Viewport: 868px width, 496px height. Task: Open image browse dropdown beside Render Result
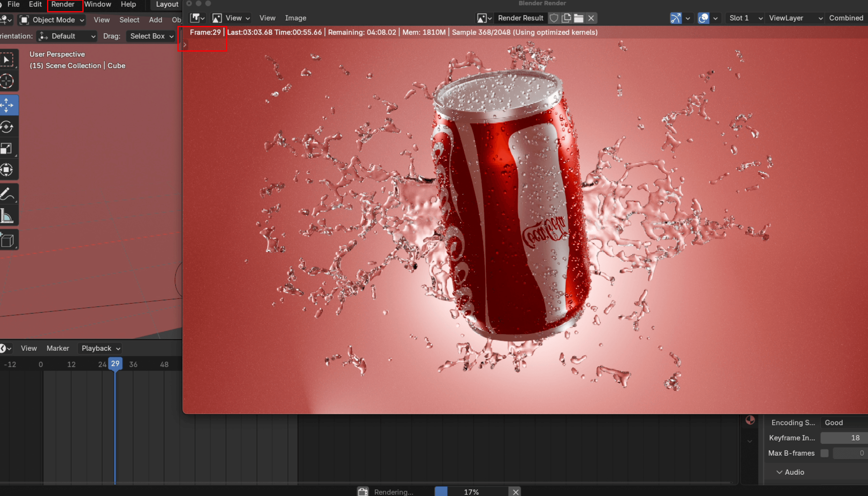(484, 18)
